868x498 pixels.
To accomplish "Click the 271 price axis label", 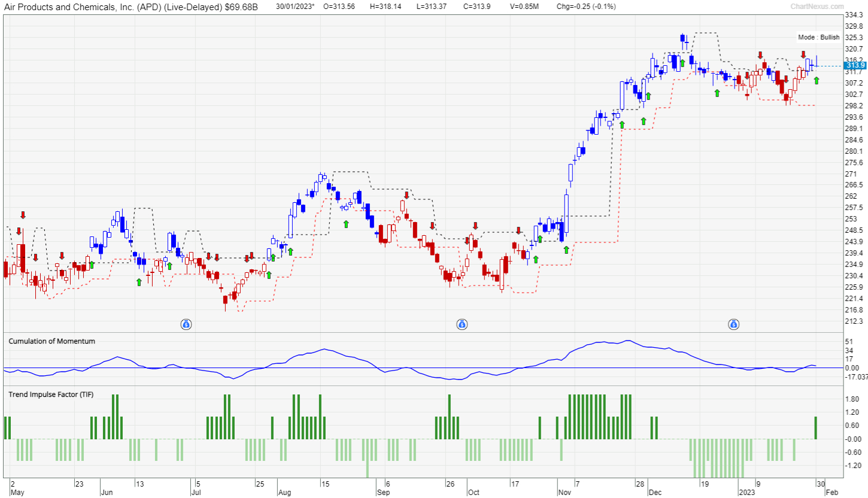I will (849, 174).
